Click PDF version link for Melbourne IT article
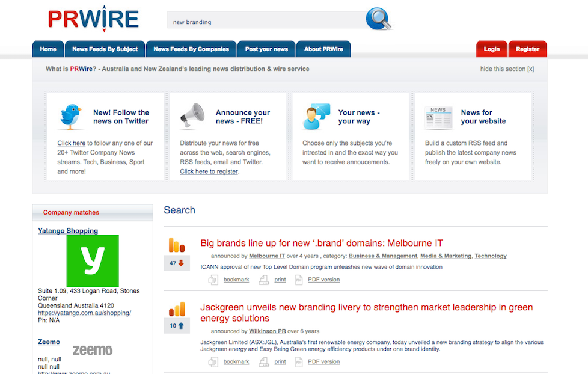Viewport: 588px width, 374px height. coord(324,280)
